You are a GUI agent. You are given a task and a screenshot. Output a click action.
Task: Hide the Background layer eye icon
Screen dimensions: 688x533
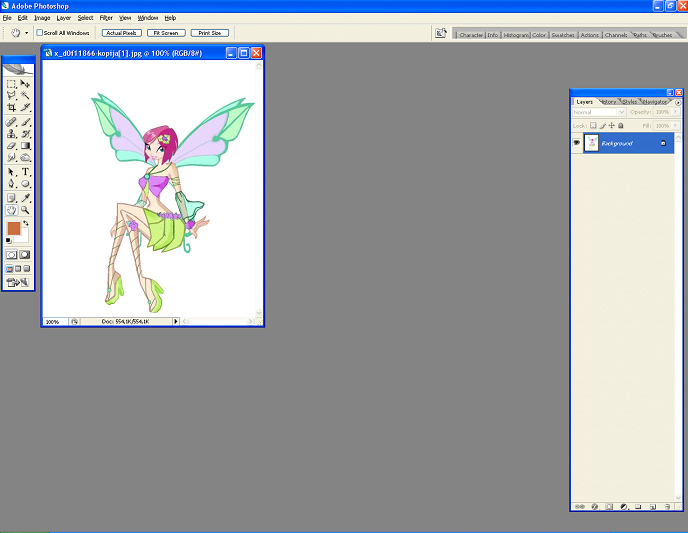(x=577, y=143)
